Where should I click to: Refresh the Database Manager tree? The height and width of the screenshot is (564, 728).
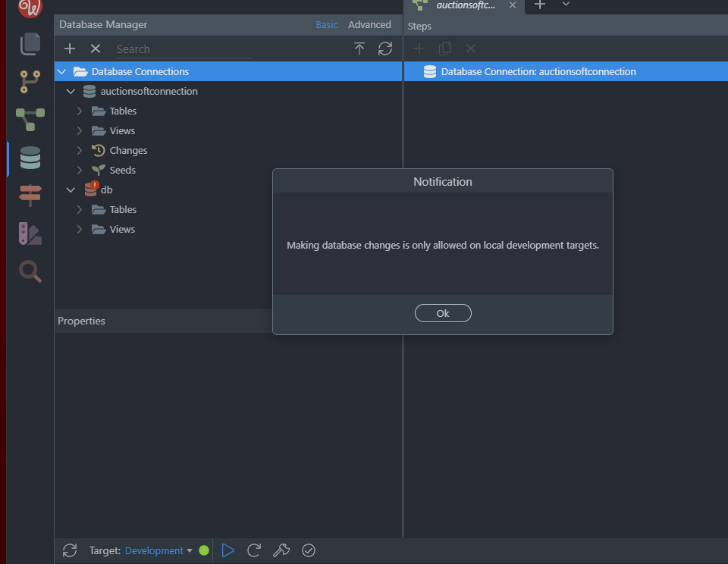[385, 49]
